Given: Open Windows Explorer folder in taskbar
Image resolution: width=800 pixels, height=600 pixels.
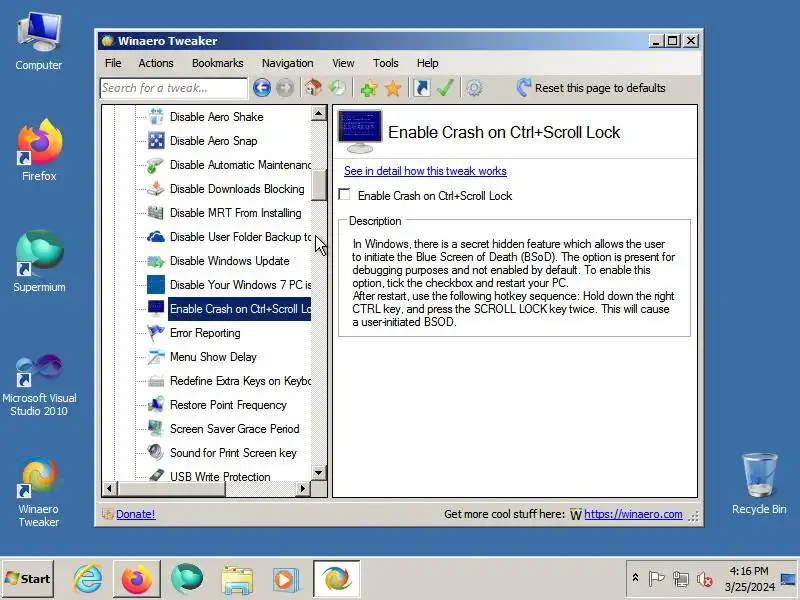Looking at the screenshot, I should click(x=237, y=580).
